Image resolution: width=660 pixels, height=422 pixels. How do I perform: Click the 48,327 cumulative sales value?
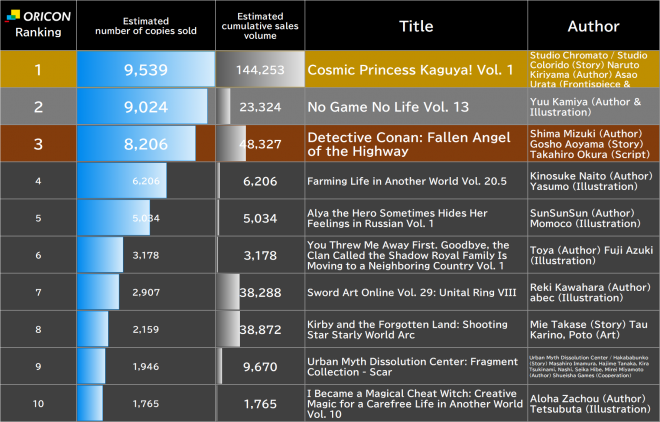pos(260,144)
